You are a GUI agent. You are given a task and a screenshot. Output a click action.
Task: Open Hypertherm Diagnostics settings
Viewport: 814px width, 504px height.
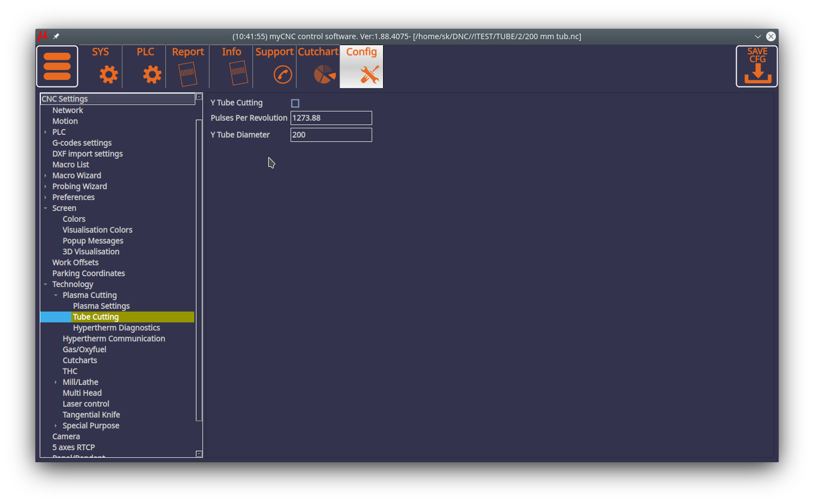116,328
